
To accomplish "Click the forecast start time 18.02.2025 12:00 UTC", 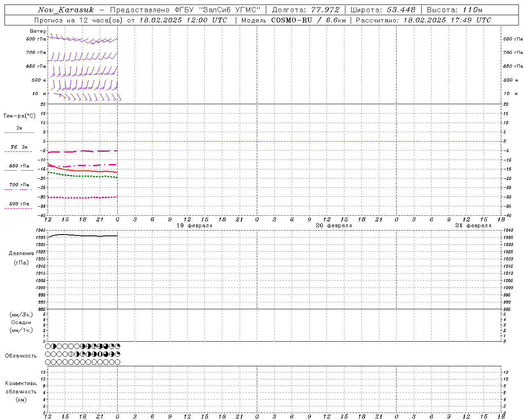I will [183, 20].
